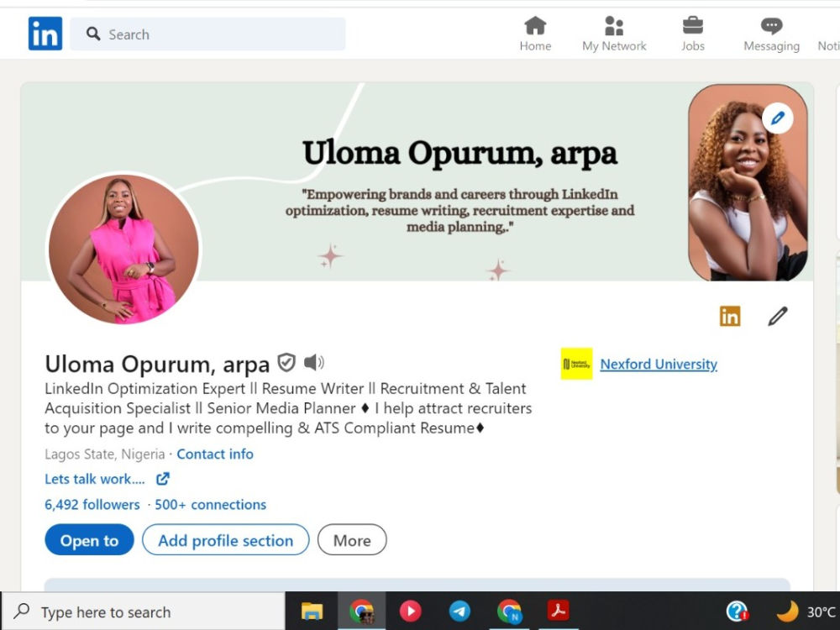This screenshot has height=630, width=840.
Task: Open My Network tab
Action: [614, 34]
